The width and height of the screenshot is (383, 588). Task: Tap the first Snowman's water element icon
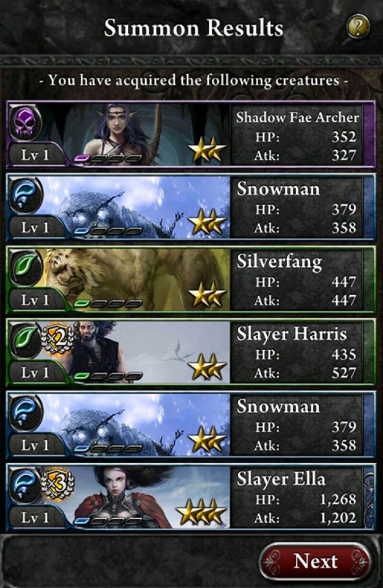pyautogui.click(x=25, y=195)
